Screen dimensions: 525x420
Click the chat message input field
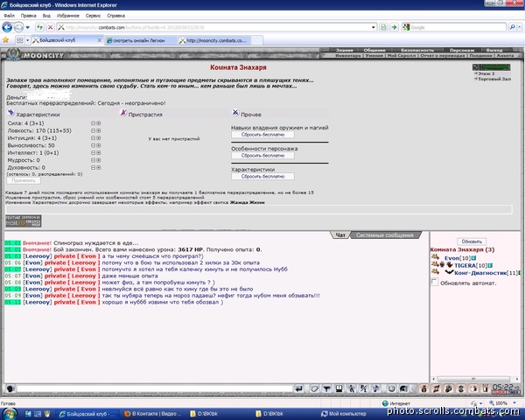click(155, 388)
